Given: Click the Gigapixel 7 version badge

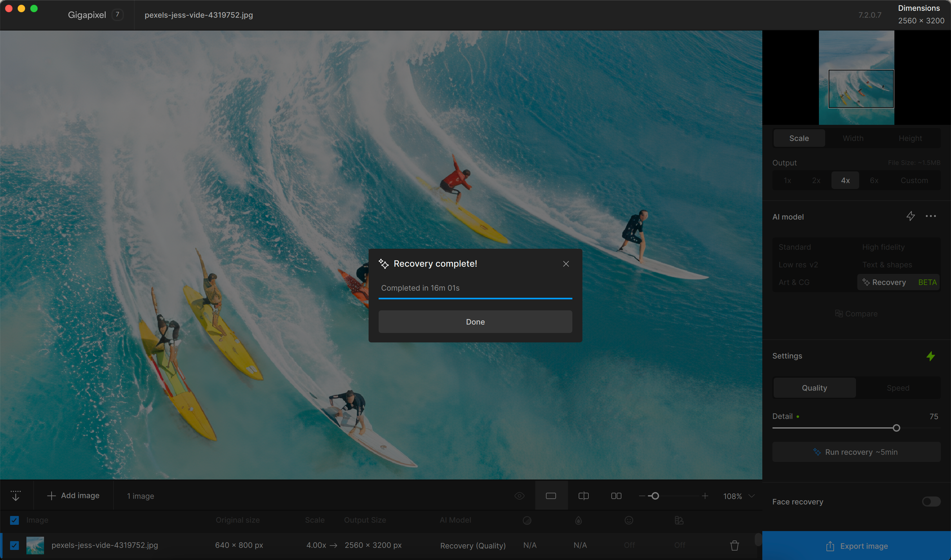Looking at the screenshot, I should pyautogui.click(x=117, y=15).
